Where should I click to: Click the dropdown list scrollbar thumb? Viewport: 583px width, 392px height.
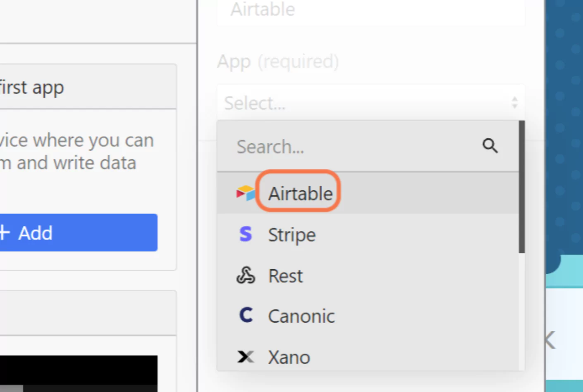pyautogui.click(x=522, y=187)
